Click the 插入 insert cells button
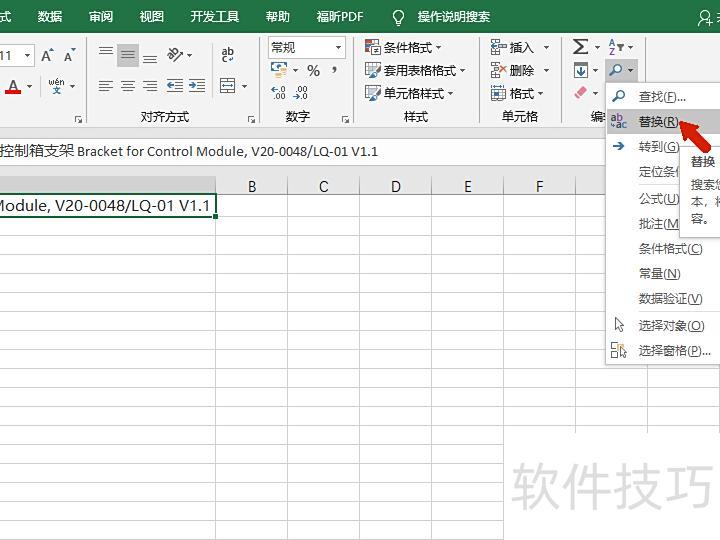Viewport: 720px width, 540px height. 512,47
